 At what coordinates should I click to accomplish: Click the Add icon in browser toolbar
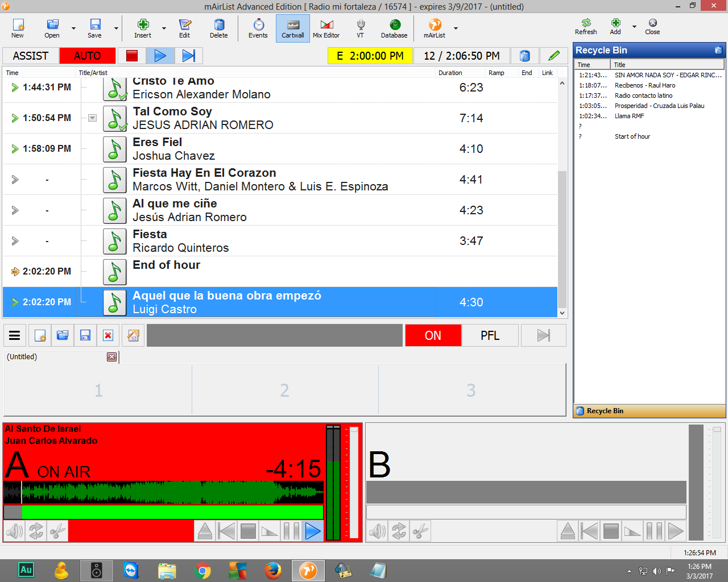(615, 26)
